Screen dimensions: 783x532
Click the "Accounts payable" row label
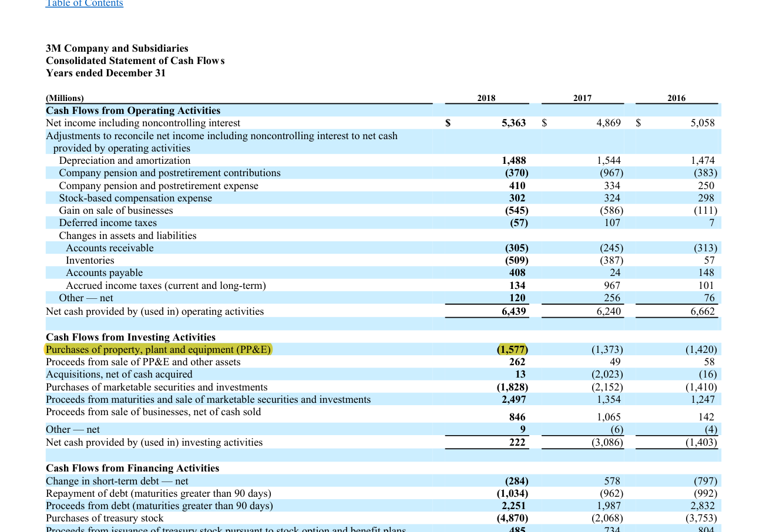coord(104,272)
